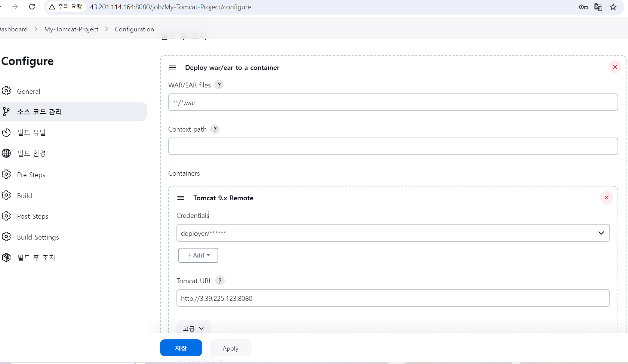This screenshot has width=628, height=364.
Task: Open help for Context path
Action: [x=215, y=129]
